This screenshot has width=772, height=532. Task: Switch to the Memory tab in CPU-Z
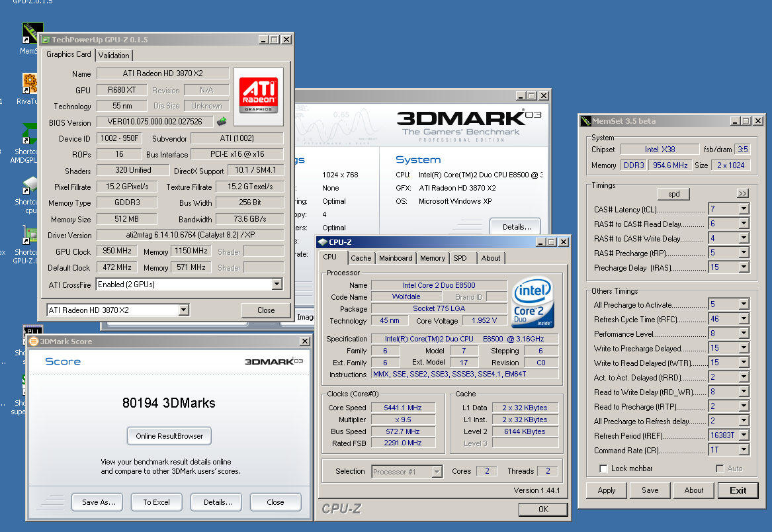click(x=432, y=258)
